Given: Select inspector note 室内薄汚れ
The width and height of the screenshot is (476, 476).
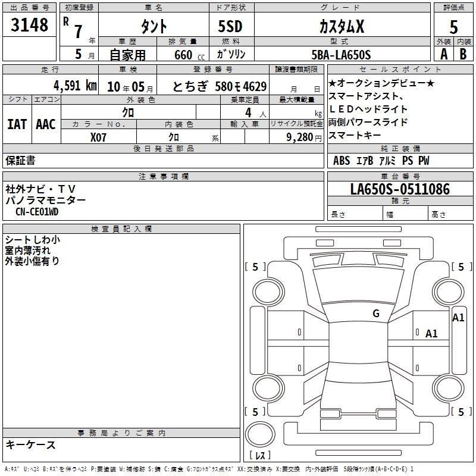Looking at the screenshot, I should [27, 250].
